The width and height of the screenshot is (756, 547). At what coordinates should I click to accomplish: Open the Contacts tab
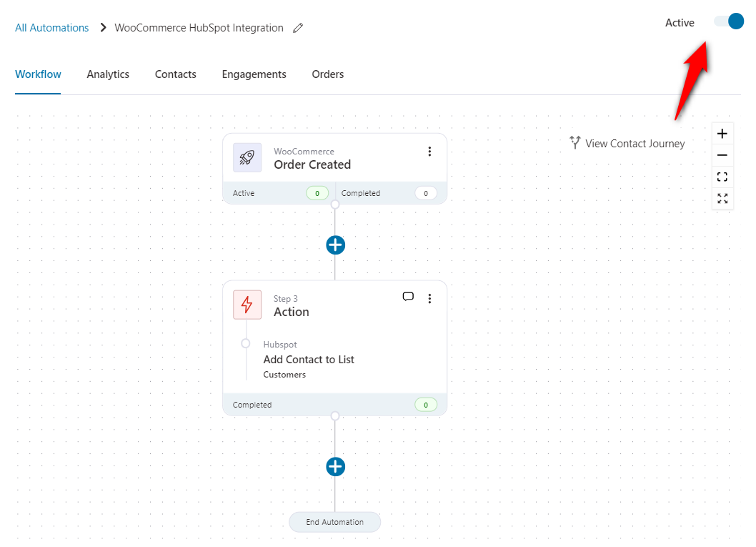pos(176,74)
